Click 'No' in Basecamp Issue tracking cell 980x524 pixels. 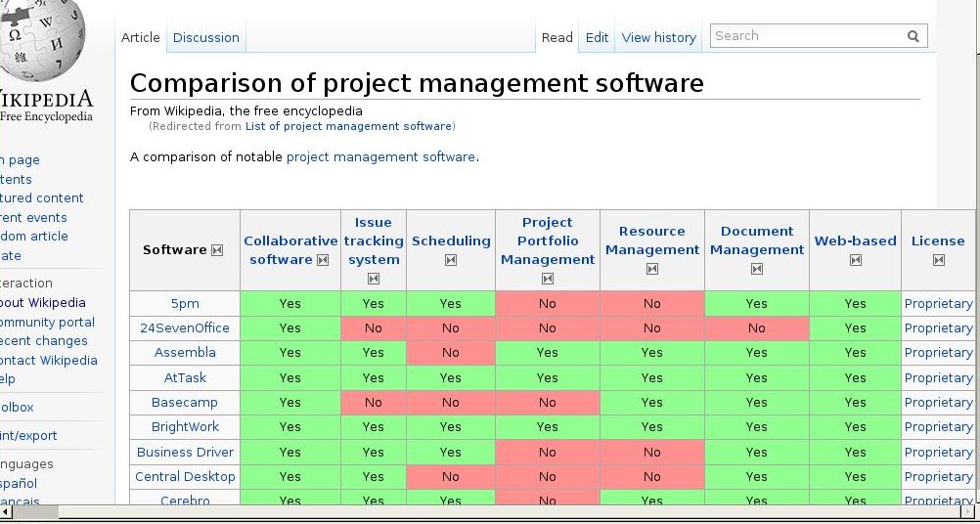(x=374, y=402)
